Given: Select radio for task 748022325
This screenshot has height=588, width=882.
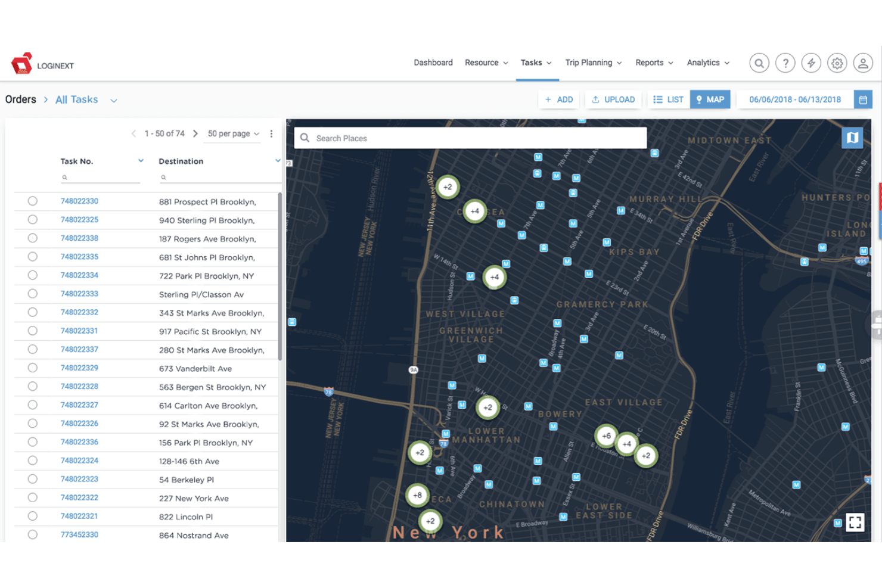Looking at the screenshot, I should pos(32,220).
